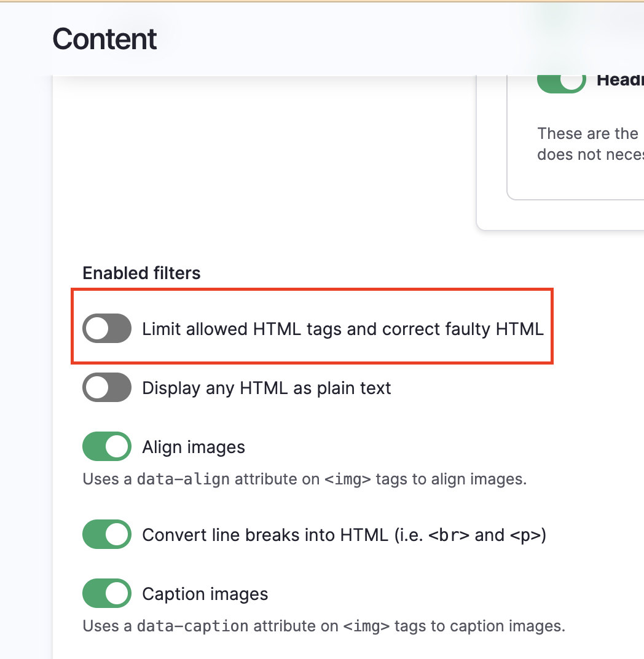Image resolution: width=644 pixels, height=659 pixels.
Task: Click the 'Caption images' label text
Action: pos(205,594)
